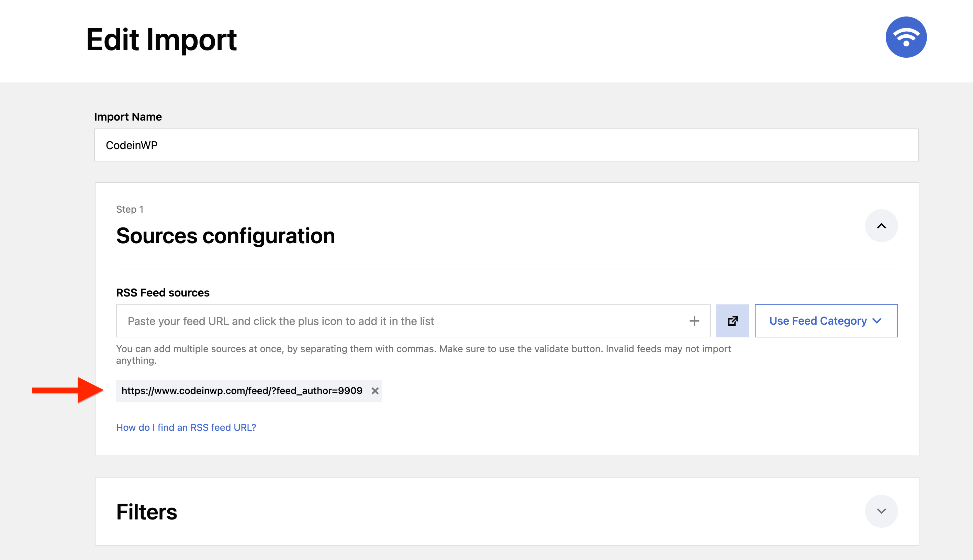Click the Filters panel heading
973x560 pixels.
[x=146, y=512]
